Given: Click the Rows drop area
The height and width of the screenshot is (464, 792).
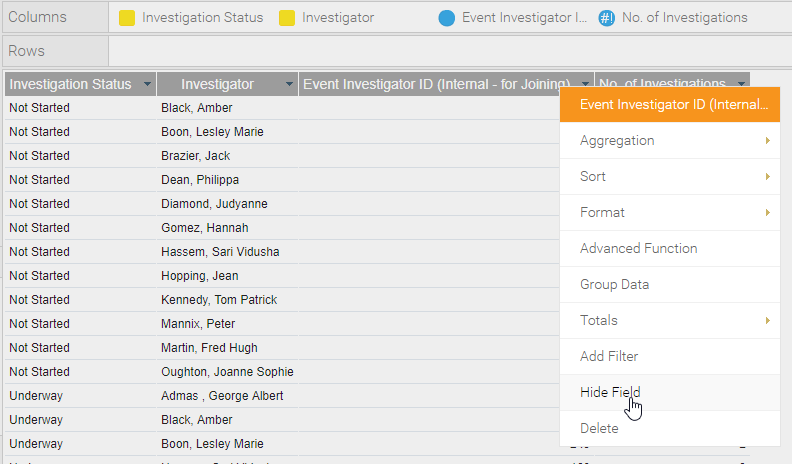Looking at the screenshot, I should (450, 51).
